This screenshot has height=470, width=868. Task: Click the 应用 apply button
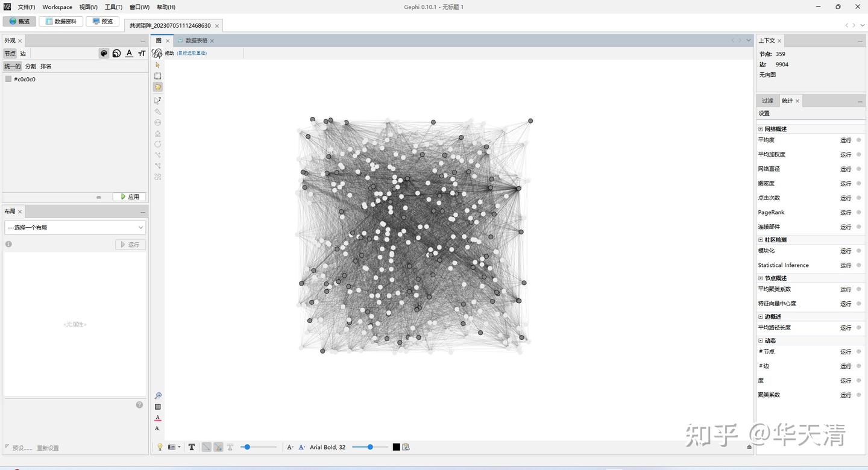click(x=129, y=196)
